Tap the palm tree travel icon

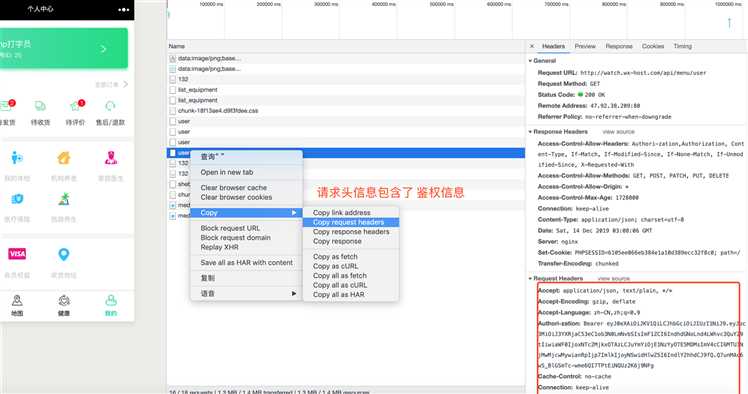click(x=64, y=199)
